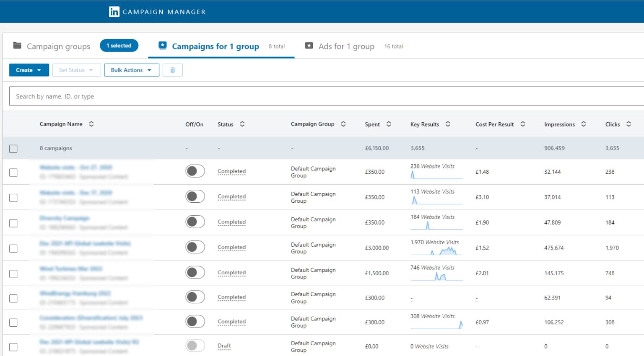Click the Draft status link

tap(224, 346)
